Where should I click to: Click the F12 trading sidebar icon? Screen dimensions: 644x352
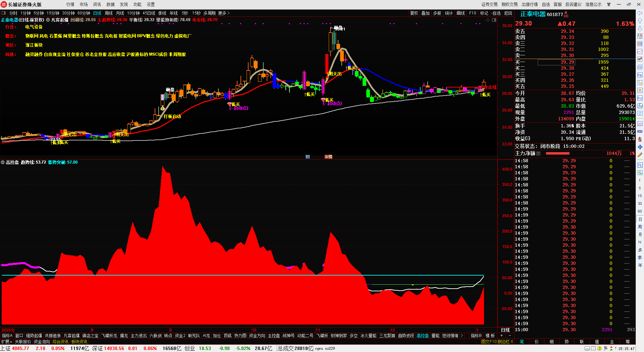coord(640,98)
